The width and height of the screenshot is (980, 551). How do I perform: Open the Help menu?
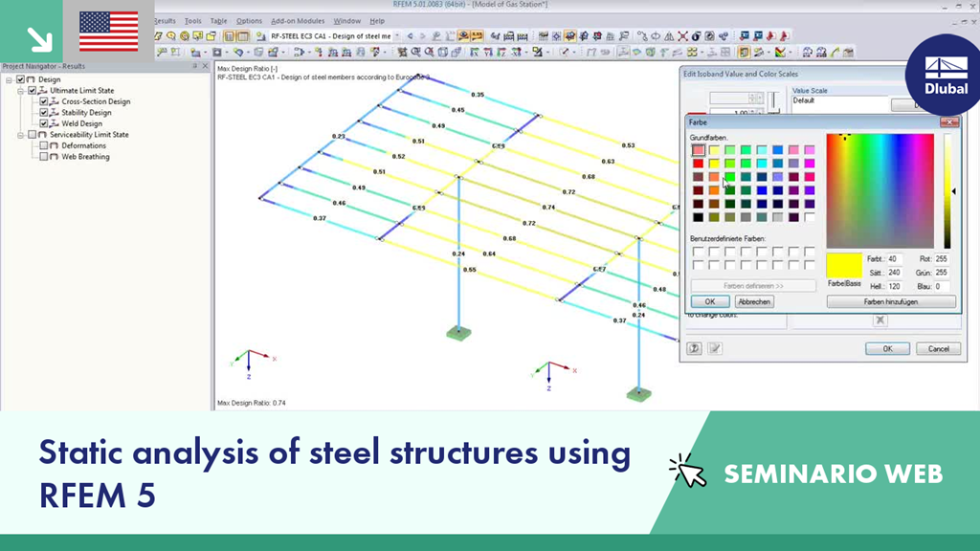pyautogui.click(x=377, y=21)
